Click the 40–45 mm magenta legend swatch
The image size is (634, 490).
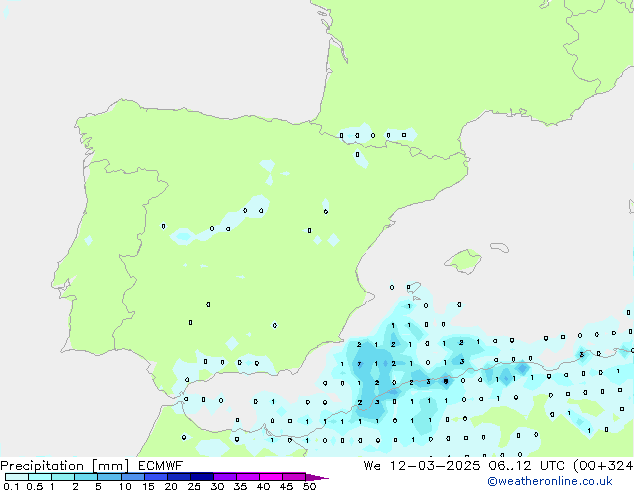[x=271, y=477]
